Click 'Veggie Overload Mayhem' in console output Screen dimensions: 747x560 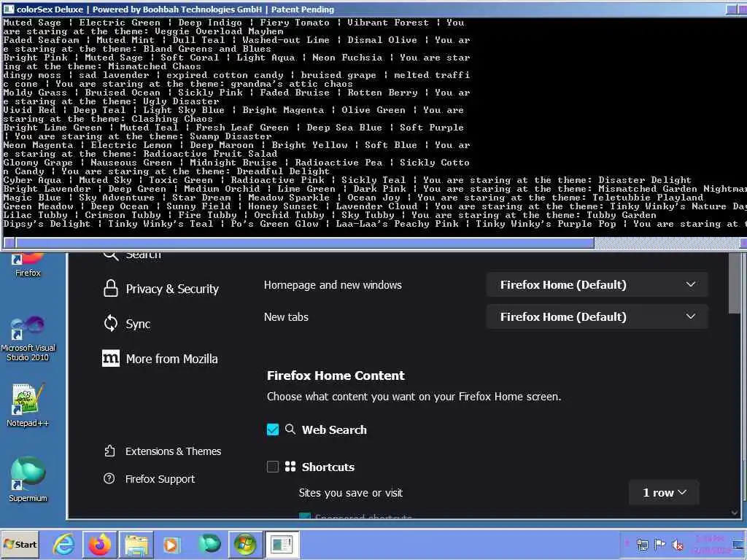(x=219, y=31)
